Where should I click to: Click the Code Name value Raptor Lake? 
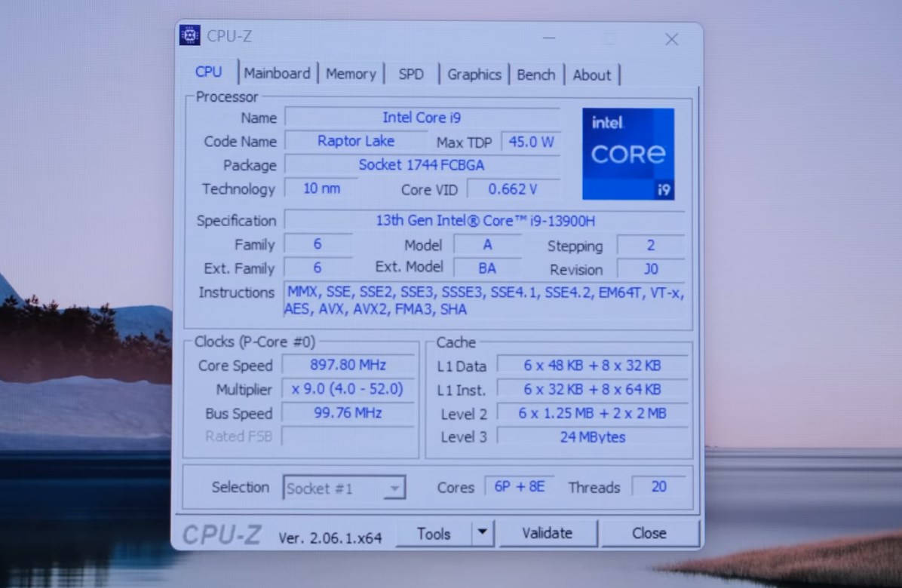(x=355, y=141)
